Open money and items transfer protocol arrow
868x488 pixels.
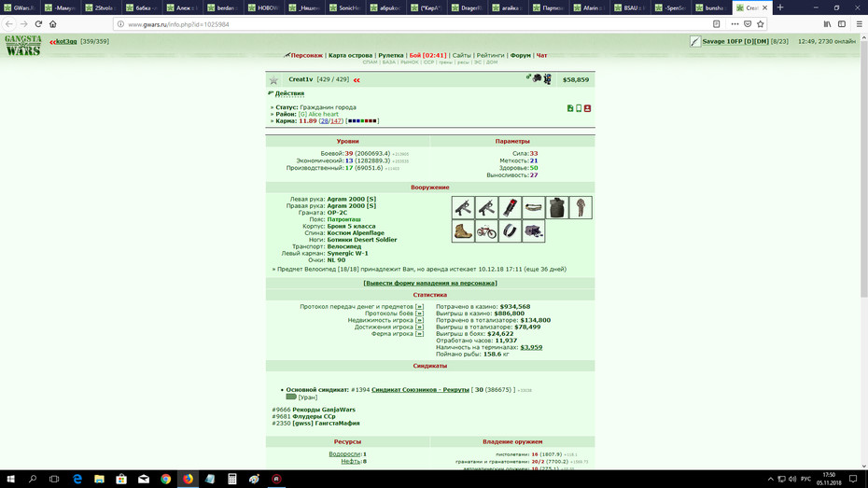[419, 307]
